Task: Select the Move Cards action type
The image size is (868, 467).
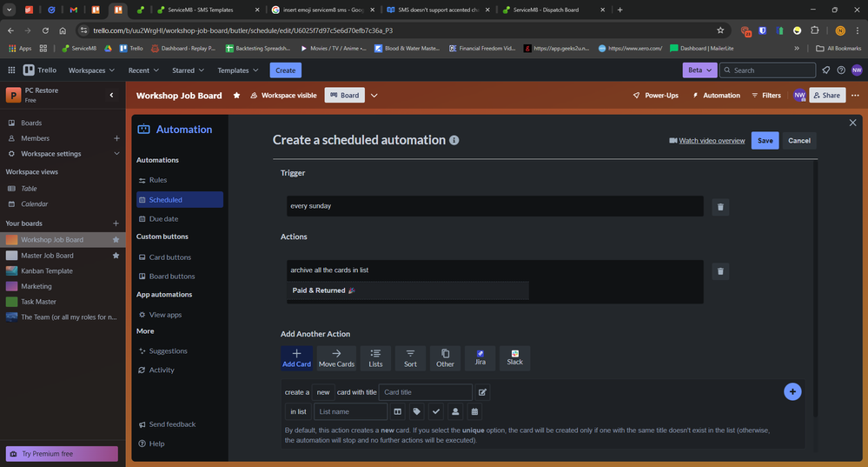Action: [336, 358]
